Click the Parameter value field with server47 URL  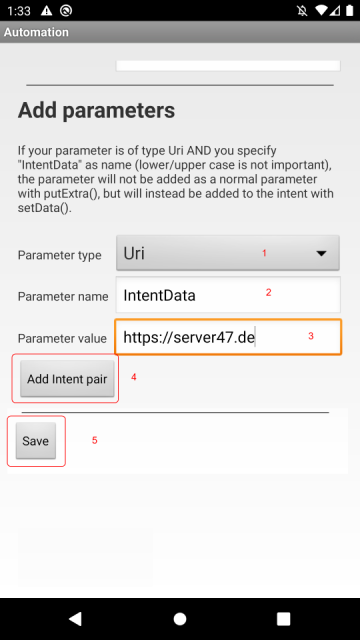tap(228, 337)
